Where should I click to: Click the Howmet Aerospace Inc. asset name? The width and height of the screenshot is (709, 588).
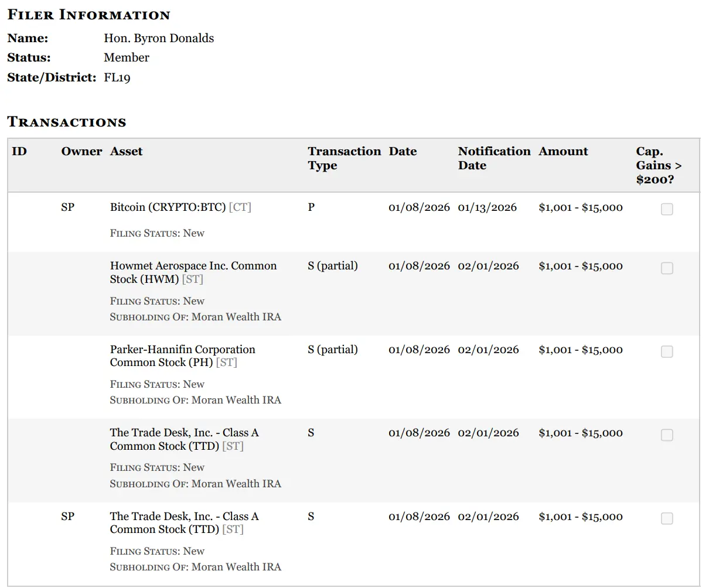coord(193,266)
